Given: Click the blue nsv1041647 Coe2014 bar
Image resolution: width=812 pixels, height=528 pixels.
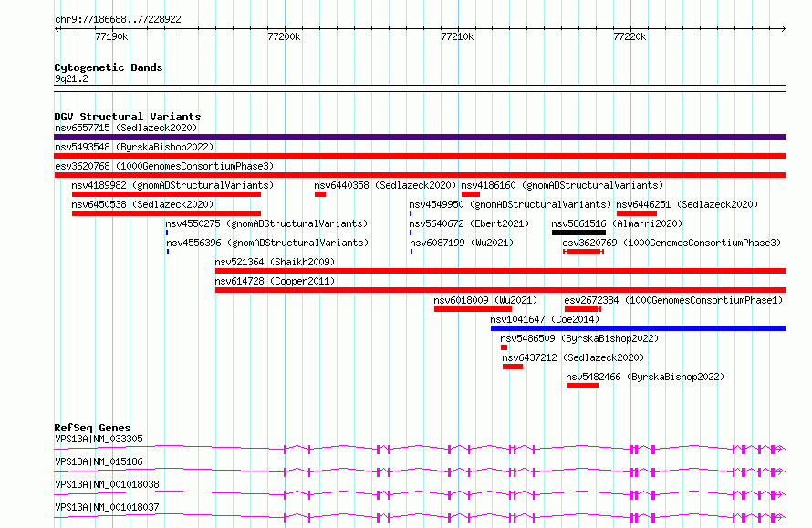Looking at the screenshot, I should point(638,328).
